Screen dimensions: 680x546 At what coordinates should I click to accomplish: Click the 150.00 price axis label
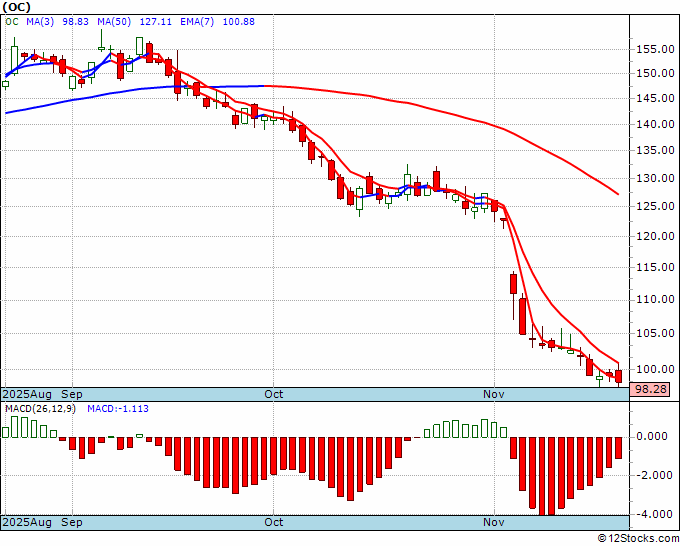click(x=655, y=73)
